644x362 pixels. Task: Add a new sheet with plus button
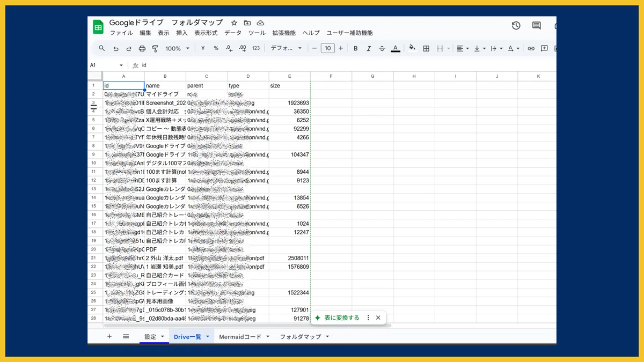pyautogui.click(x=109, y=336)
